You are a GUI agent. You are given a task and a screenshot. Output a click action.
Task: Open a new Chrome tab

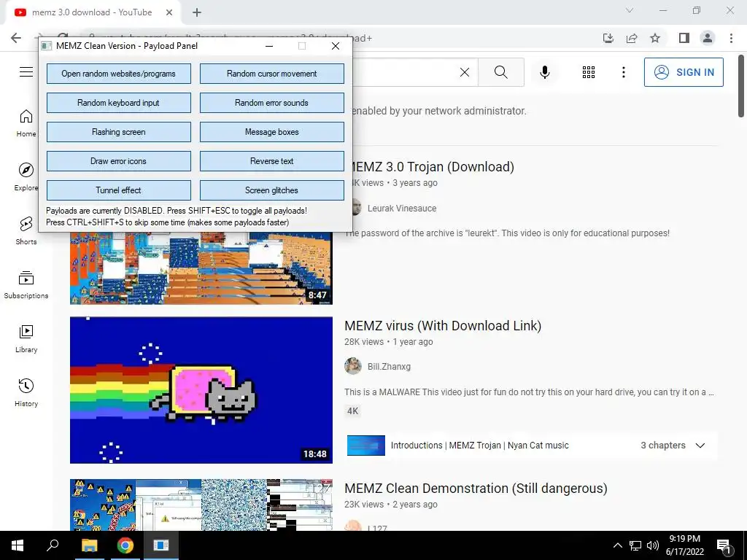click(x=197, y=12)
